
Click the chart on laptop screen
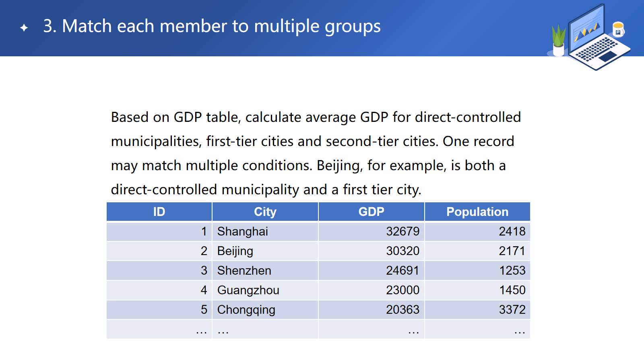[586, 30]
